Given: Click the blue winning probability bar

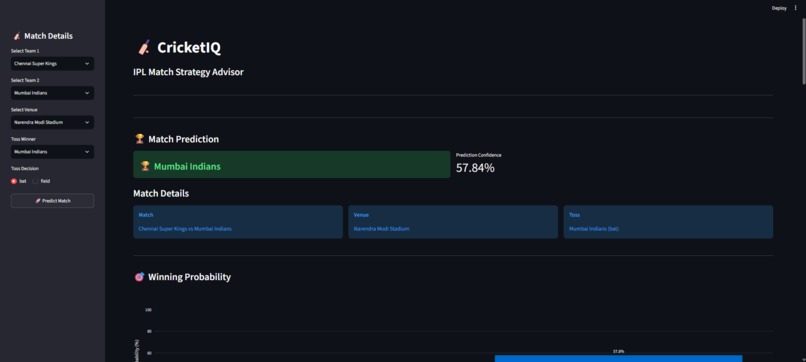Looking at the screenshot, I should [618, 358].
